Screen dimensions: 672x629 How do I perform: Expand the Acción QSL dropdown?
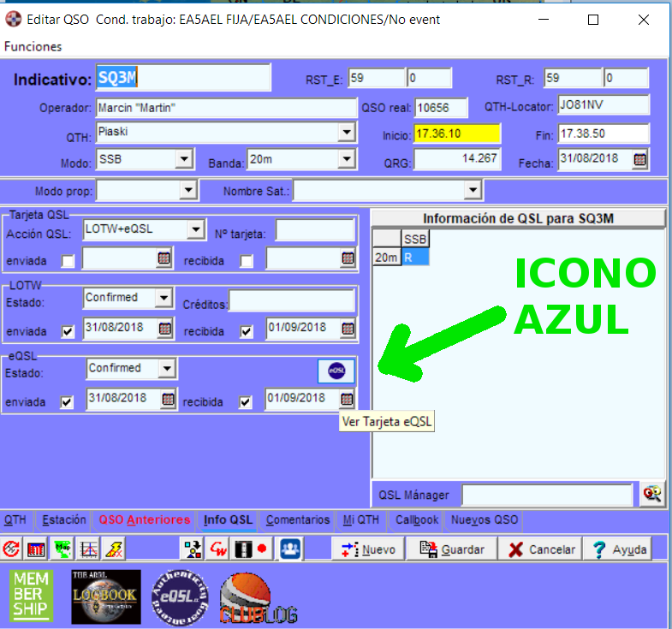pyautogui.click(x=196, y=229)
